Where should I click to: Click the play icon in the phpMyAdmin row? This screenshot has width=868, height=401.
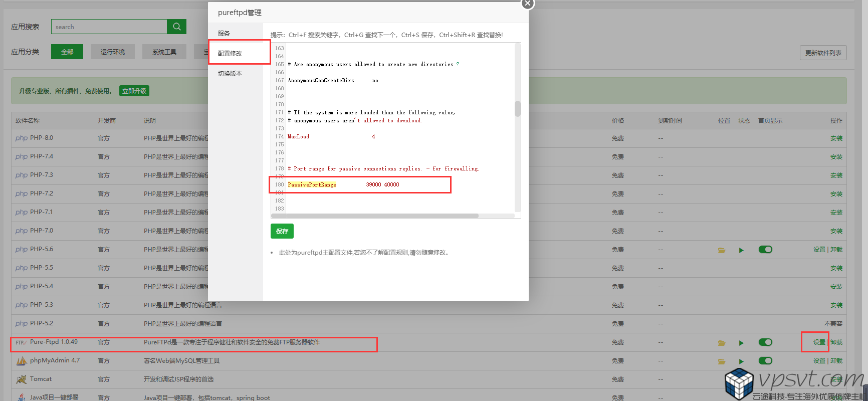pyautogui.click(x=741, y=361)
